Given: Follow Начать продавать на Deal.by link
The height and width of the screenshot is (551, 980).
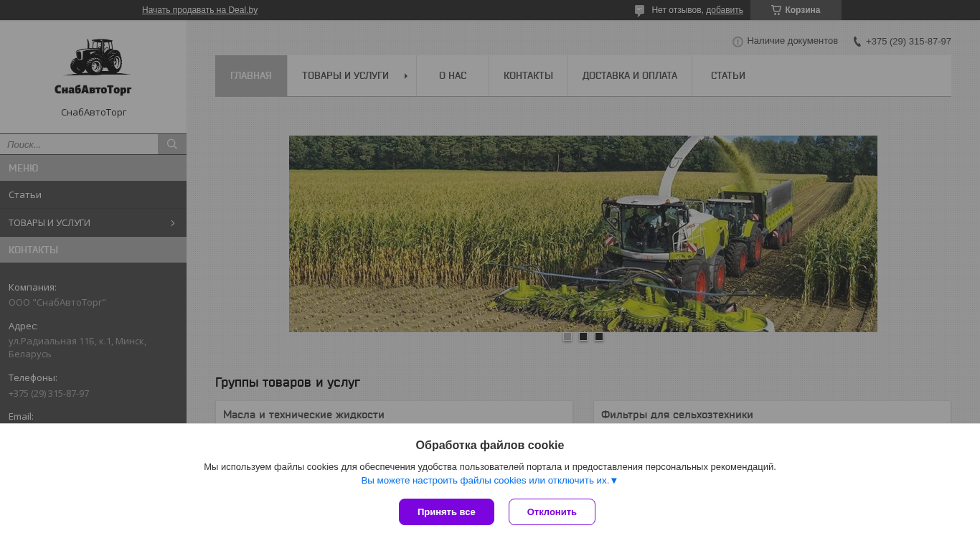Looking at the screenshot, I should coord(199,10).
